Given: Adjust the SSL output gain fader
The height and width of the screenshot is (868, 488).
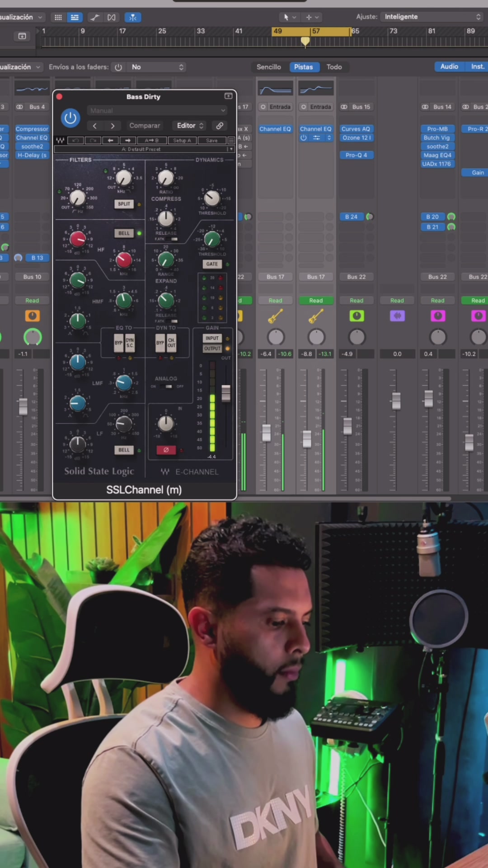Looking at the screenshot, I should coord(226,393).
